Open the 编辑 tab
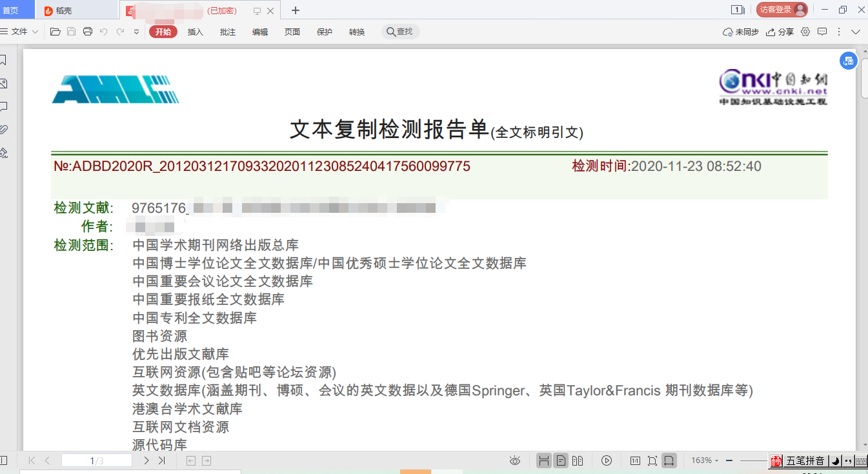Image resolution: width=868 pixels, height=474 pixels. pyautogui.click(x=260, y=32)
